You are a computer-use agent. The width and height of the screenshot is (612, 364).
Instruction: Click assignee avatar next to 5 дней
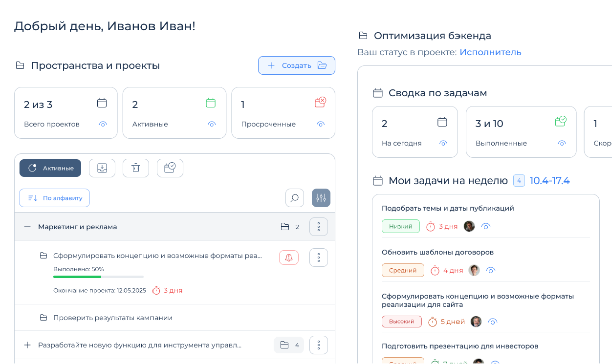(476, 322)
